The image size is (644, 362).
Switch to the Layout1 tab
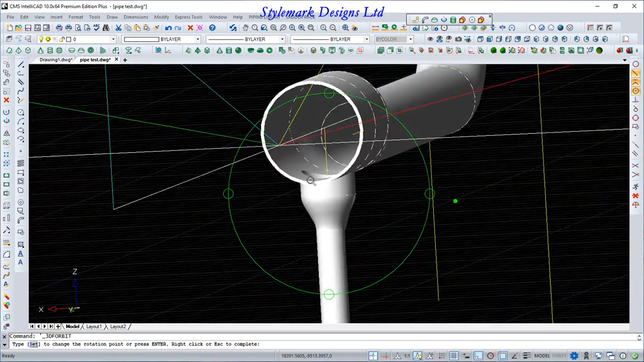[94, 326]
